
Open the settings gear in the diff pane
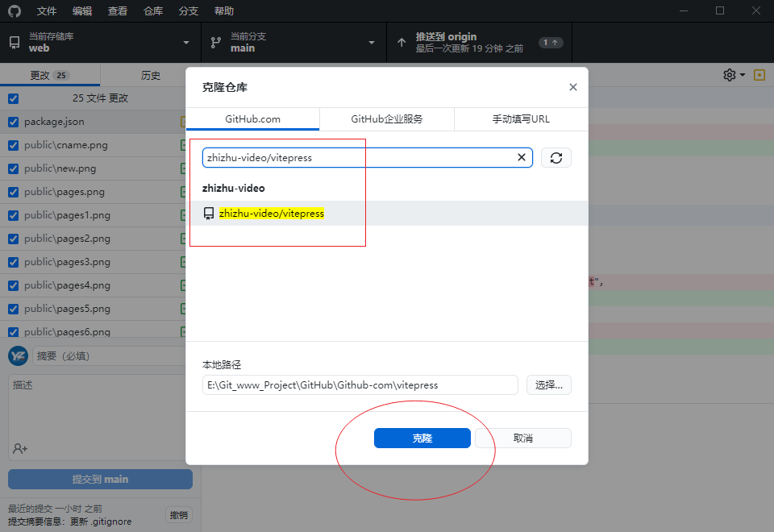(x=730, y=75)
